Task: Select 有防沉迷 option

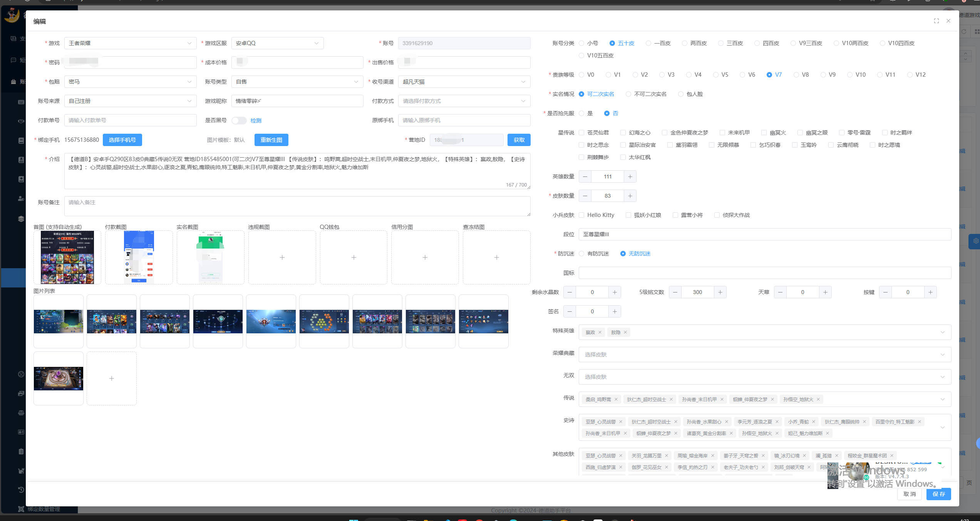Action: [581, 254]
